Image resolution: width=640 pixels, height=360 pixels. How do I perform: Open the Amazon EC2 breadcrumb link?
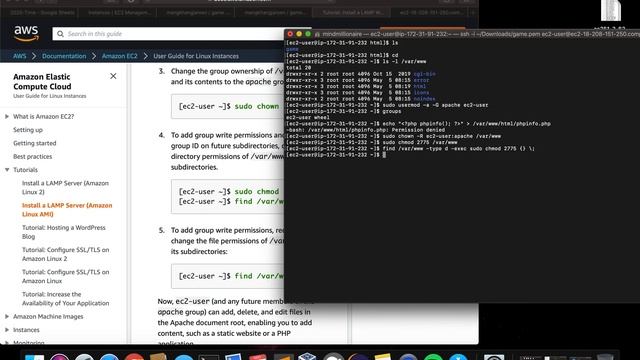120,56
